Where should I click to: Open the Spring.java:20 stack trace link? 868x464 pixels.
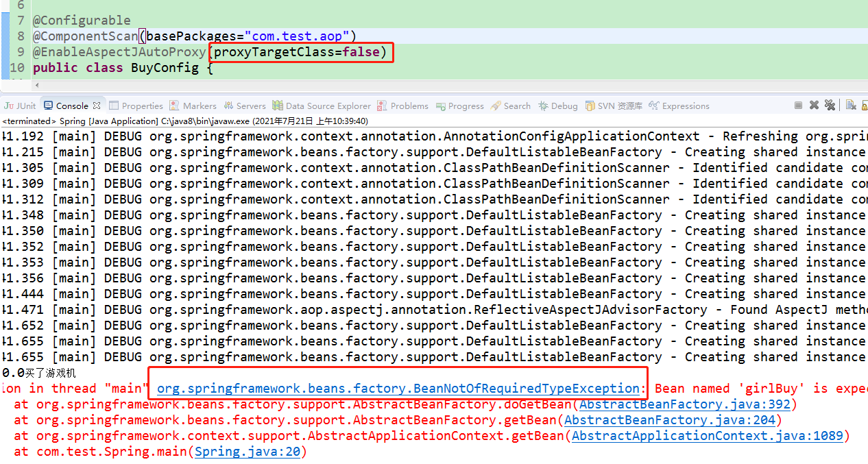click(x=248, y=452)
